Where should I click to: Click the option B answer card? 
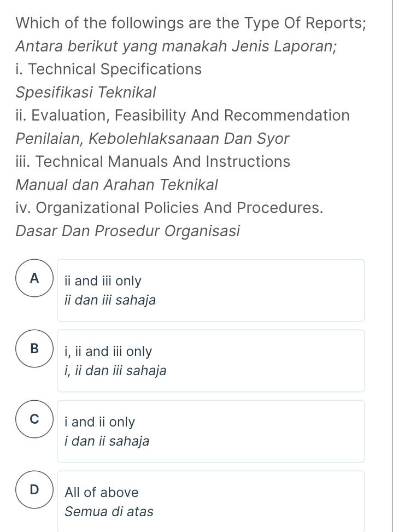[x=210, y=360]
